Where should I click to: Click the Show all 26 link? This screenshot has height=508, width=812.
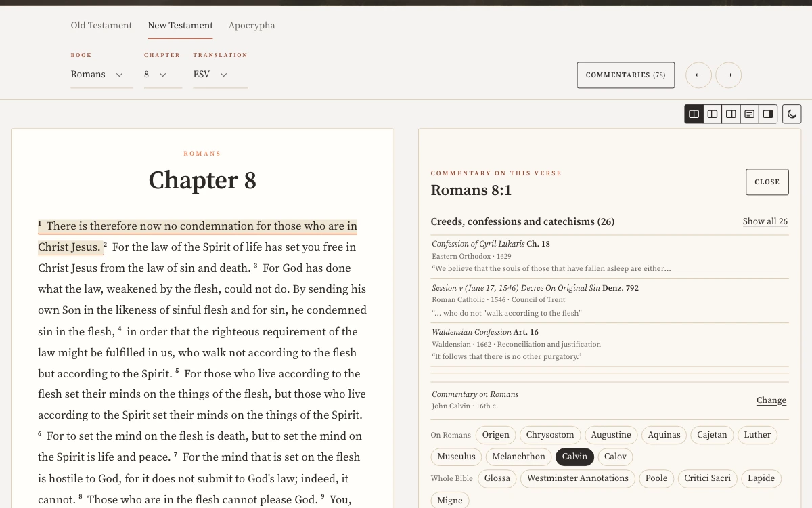pyautogui.click(x=765, y=221)
